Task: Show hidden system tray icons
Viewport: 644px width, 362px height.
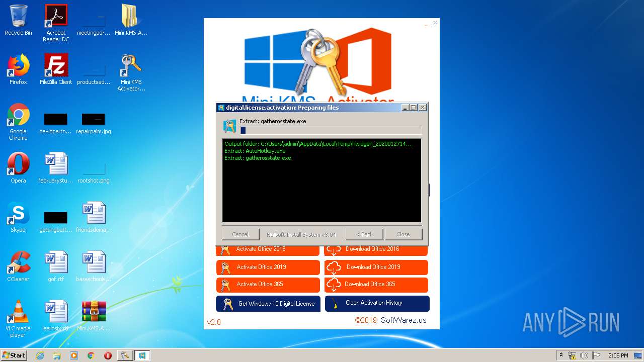Action: [561, 355]
